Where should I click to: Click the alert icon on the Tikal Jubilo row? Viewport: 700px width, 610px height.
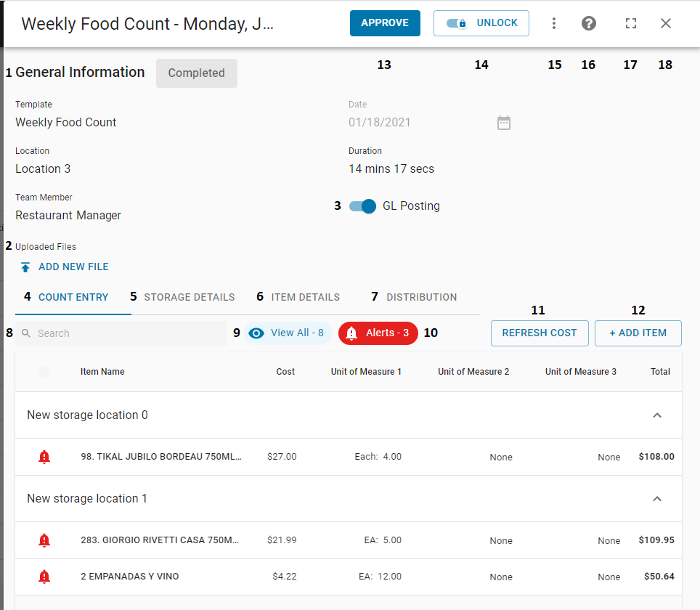click(44, 457)
